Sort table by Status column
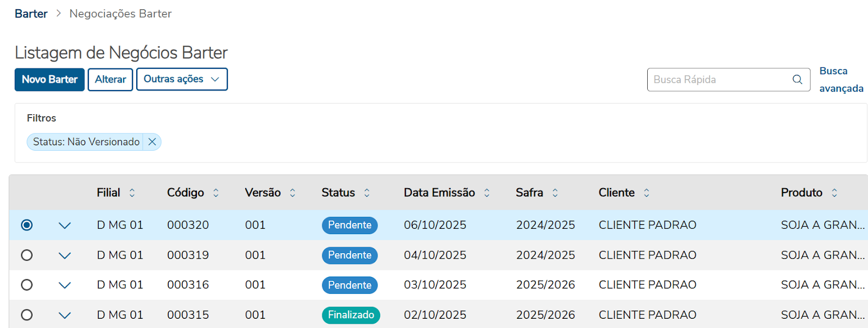Viewport: 868px width, 328px height. [367, 193]
